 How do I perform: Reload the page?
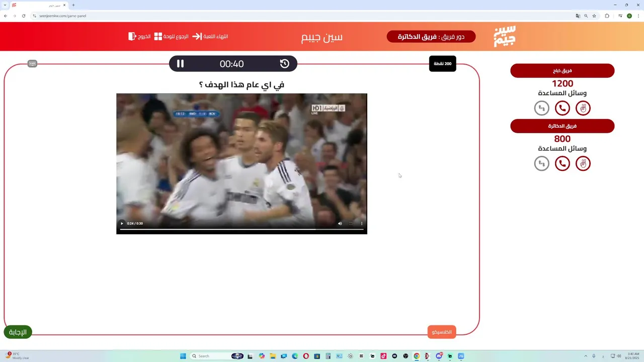point(23,16)
